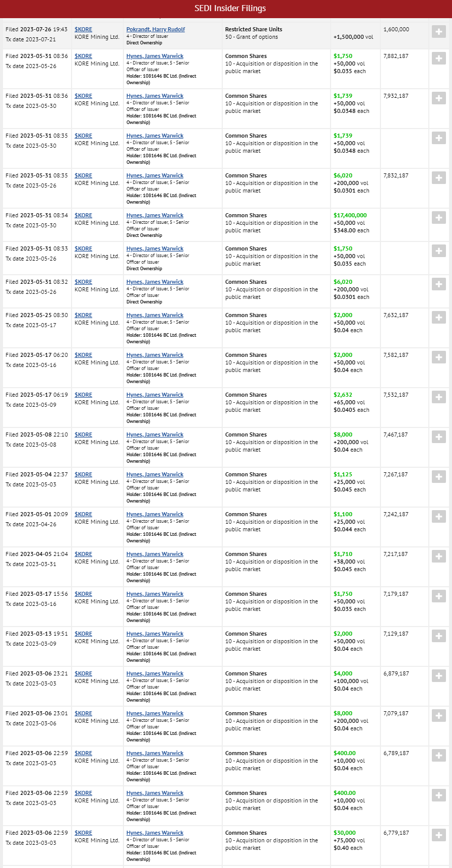This screenshot has width=452, height=868.
Task: Click plus icon for $17,400,000 transaction
Action: pos(438,218)
